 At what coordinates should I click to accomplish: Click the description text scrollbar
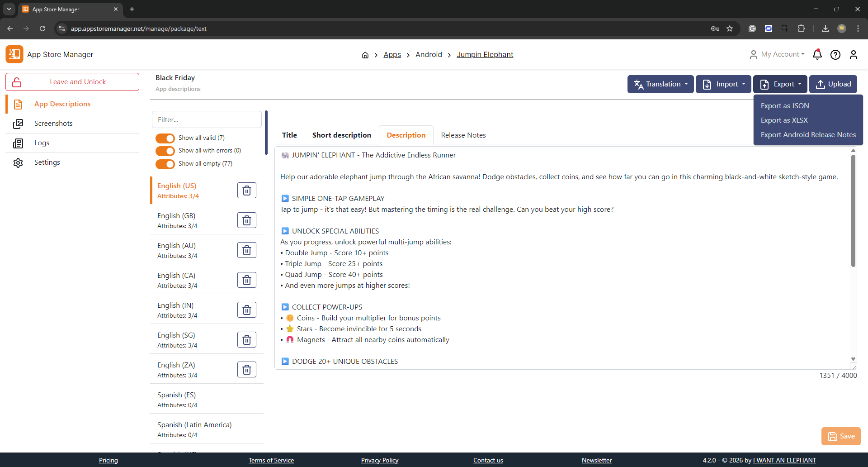click(x=853, y=210)
